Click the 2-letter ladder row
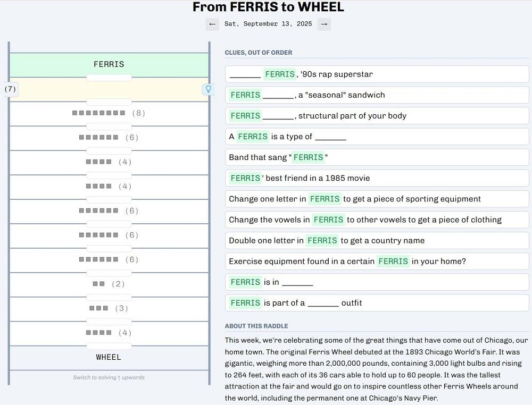Screen dimensions: 532x405 click(x=109, y=284)
